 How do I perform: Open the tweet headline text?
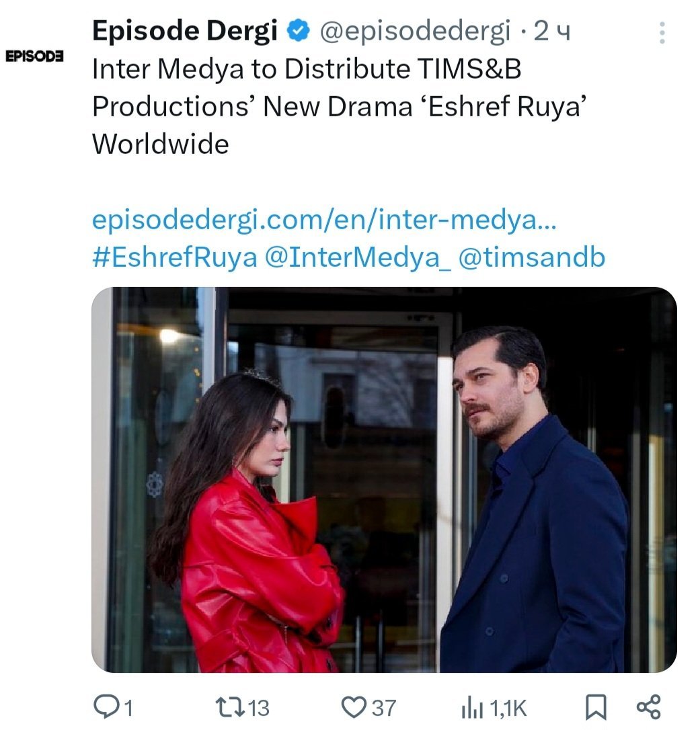pos(339,106)
